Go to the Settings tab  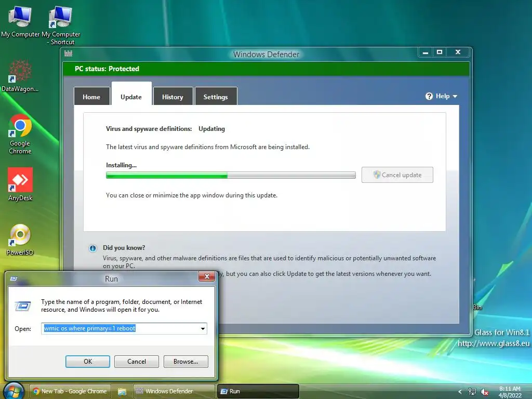(x=216, y=97)
